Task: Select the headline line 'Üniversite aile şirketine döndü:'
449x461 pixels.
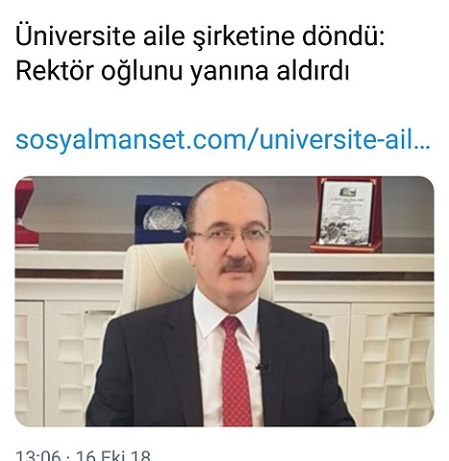Action: 200,36
